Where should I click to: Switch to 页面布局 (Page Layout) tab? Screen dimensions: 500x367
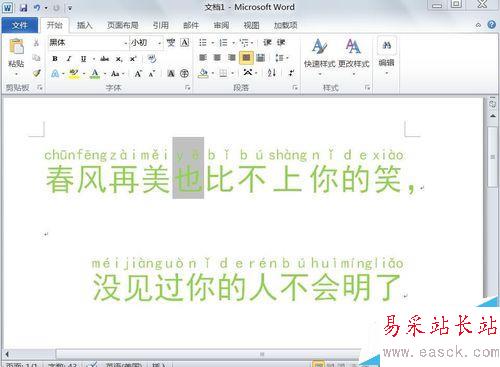click(x=122, y=25)
